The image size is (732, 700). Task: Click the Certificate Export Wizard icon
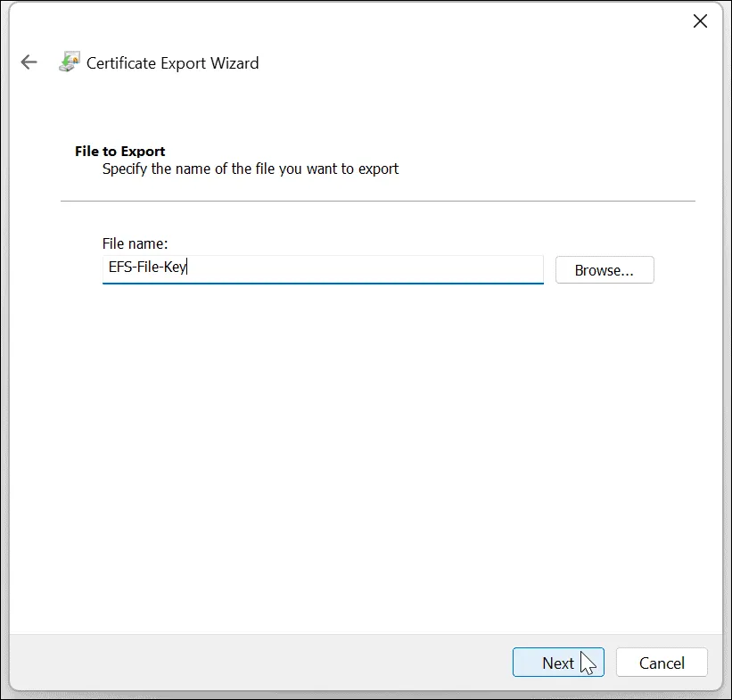coord(69,62)
